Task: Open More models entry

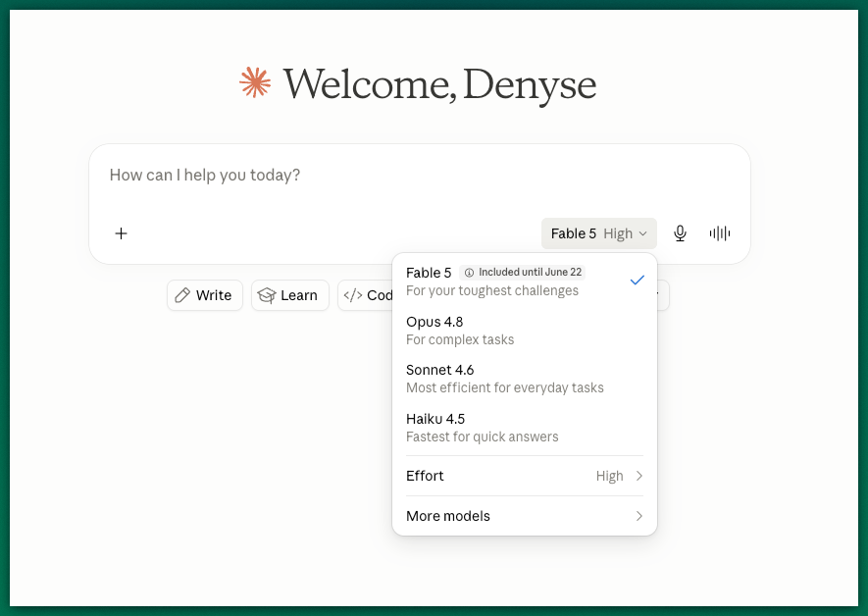Action: 524,516
